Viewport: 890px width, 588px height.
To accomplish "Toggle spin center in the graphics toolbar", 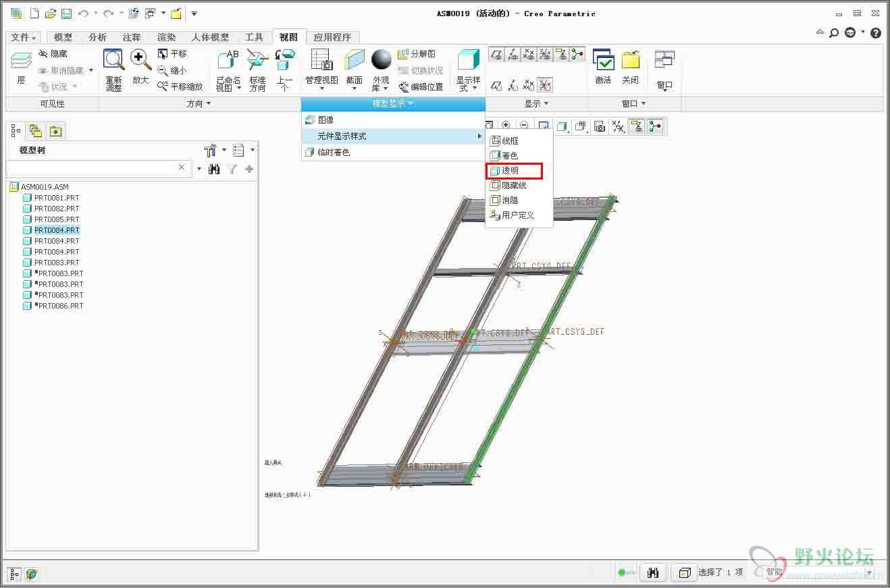I will coord(654,126).
